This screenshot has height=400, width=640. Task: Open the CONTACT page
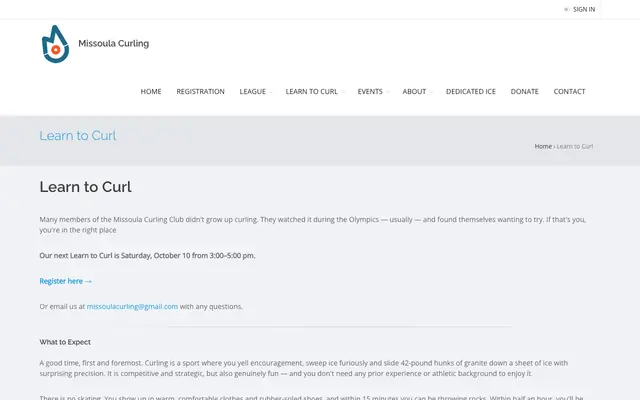click(x=569, y=91)
